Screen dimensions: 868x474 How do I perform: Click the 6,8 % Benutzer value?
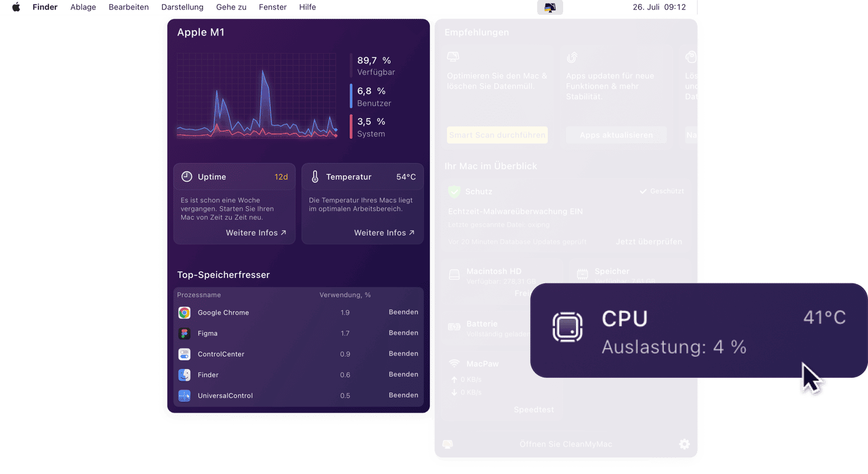tap(374, 96)
